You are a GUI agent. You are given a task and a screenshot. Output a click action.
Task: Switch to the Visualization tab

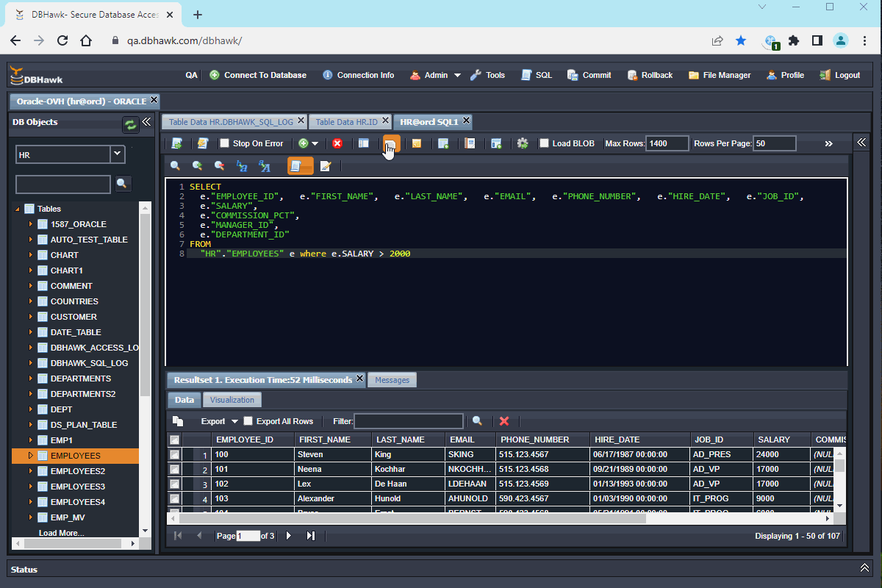[x=232, y=400]
